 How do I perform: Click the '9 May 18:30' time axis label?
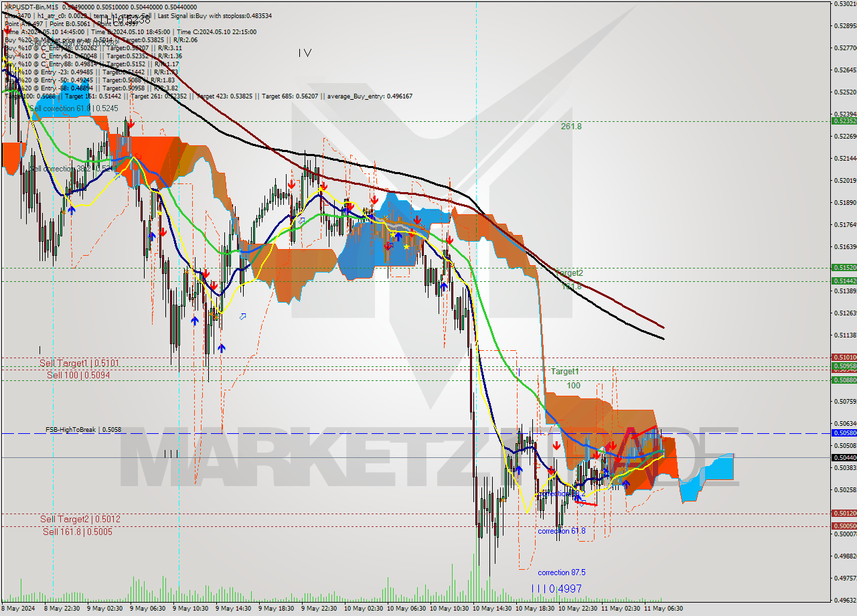coord(276,609)
